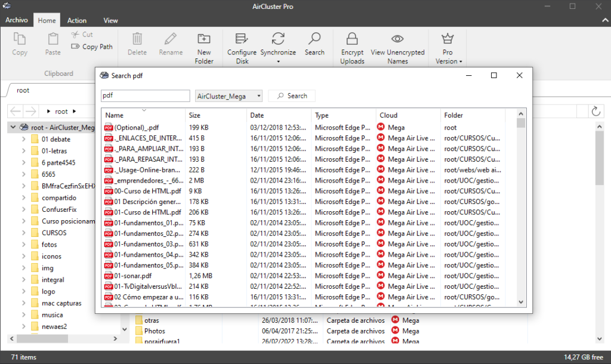611x364 pixels.
Task: Expand the musica folder node
Action: coord(23,314)
